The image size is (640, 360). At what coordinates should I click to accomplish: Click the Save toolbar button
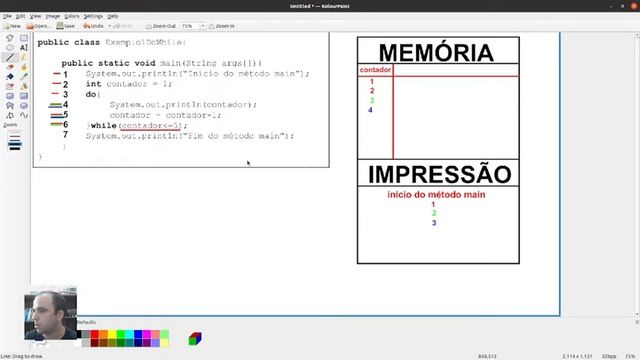[x=66, y=26]
